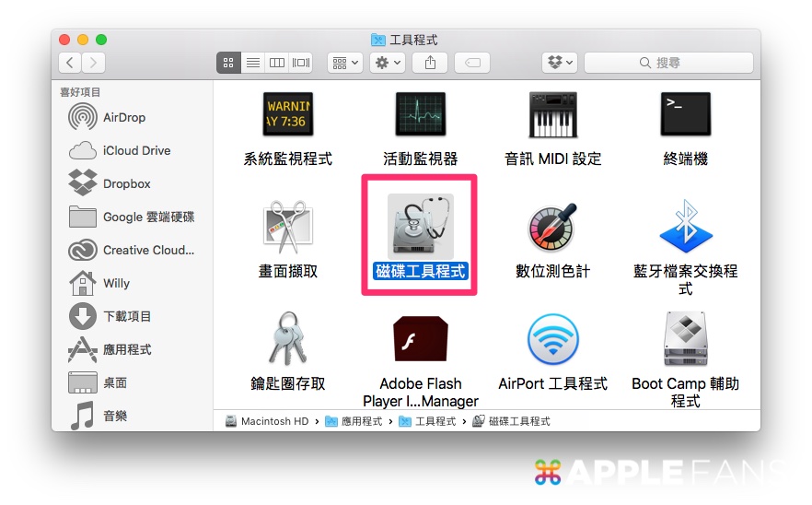The image size is (812, 505).
Task: Go forward with the right arrow button
Action: [94, 63]
